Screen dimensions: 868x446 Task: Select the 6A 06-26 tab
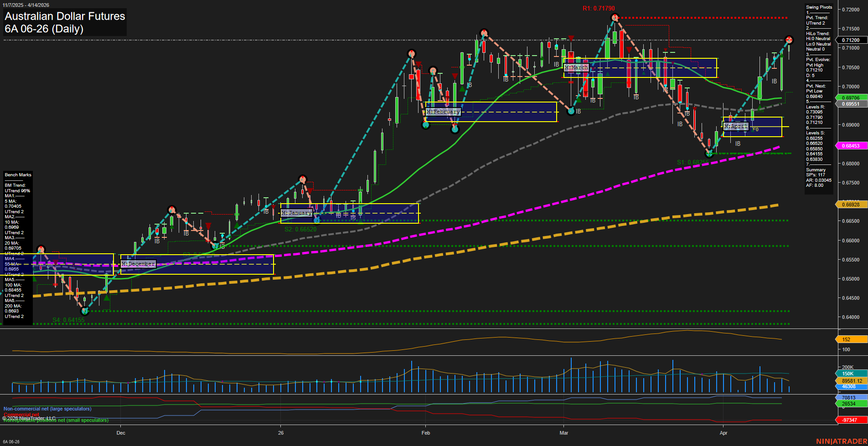coord(12,441)
